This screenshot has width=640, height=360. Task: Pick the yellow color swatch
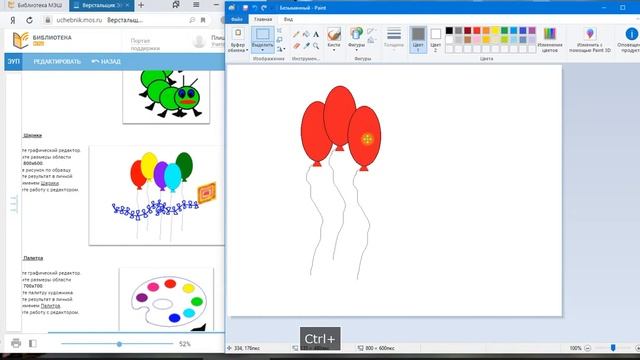(x=495, y=31)
